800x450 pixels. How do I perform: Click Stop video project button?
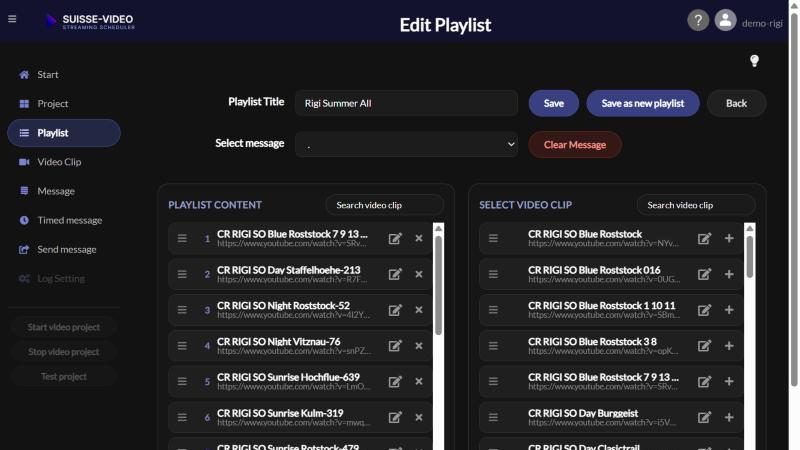coord(64,352)
